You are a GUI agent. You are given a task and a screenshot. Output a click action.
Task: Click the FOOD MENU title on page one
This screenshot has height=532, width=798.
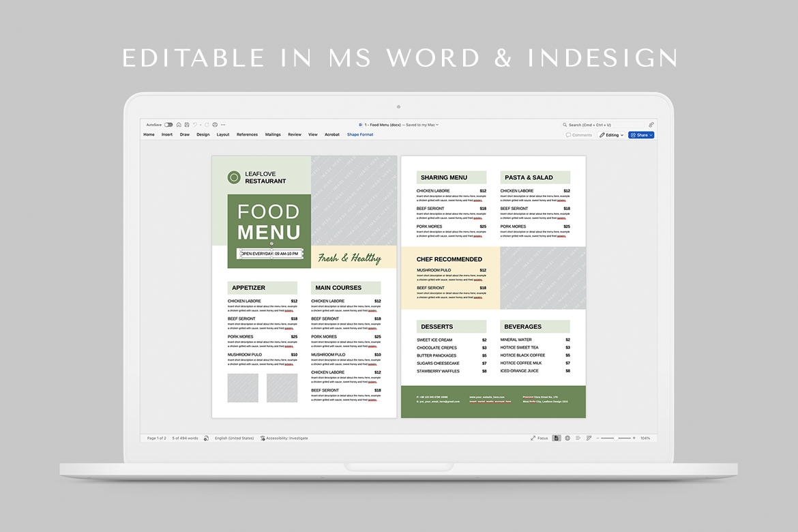click(x=269, y=222)
